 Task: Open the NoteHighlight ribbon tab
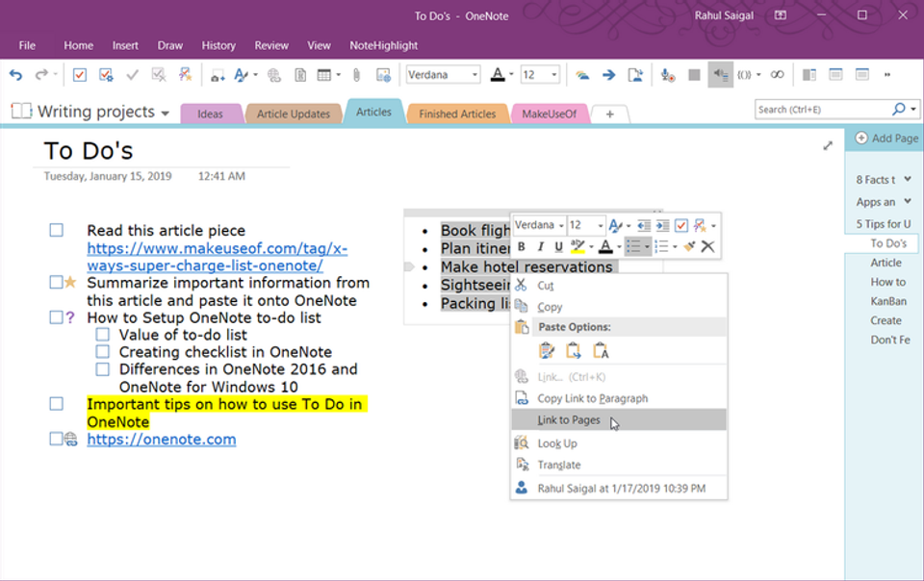click(384, 45)
